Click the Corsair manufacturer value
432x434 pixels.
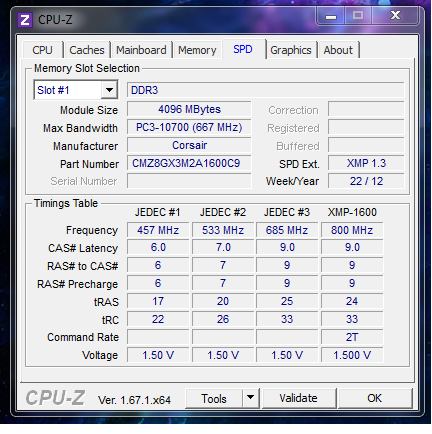[189, 145]
